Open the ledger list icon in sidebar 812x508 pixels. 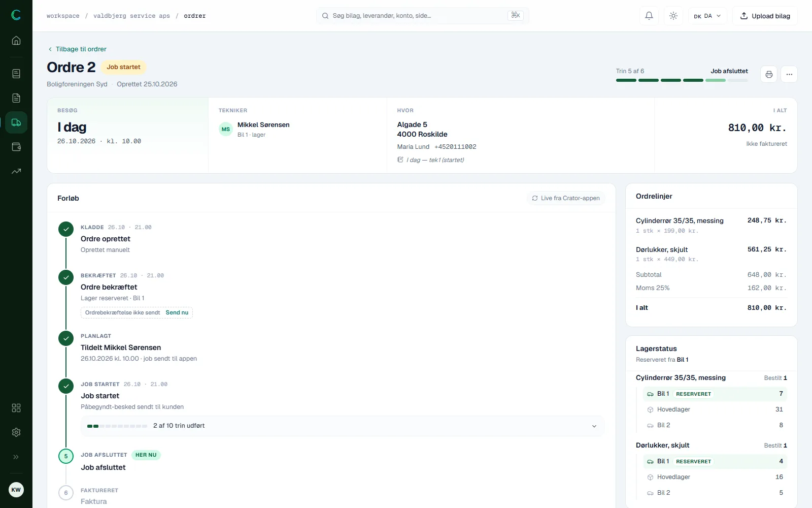[16, 74]
